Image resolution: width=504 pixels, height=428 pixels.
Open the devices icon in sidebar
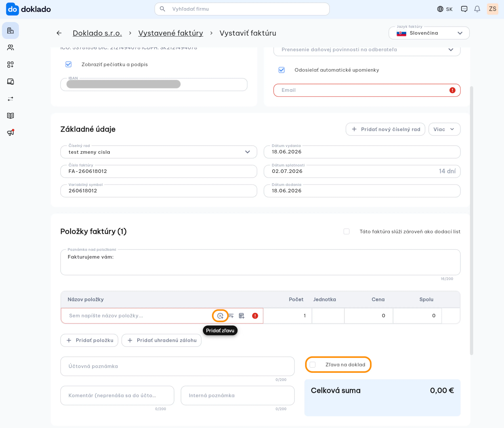point(10,82)
